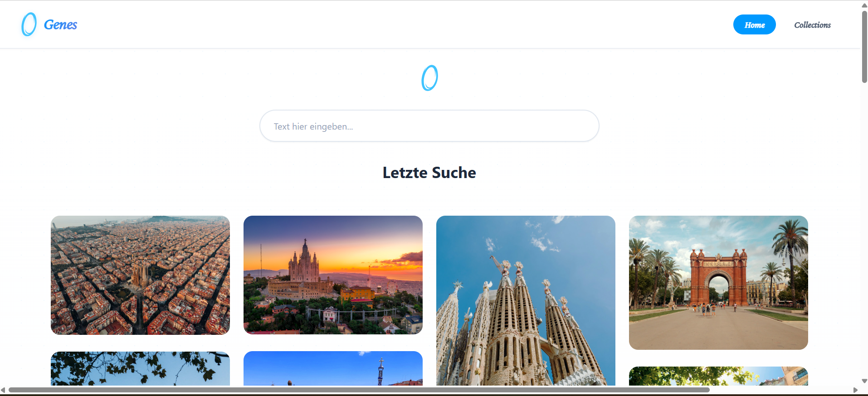Image resolution: width=868 pixels, height=396 pixels.
Task: Click the centered blue ring logo above search
Action: 429,78
